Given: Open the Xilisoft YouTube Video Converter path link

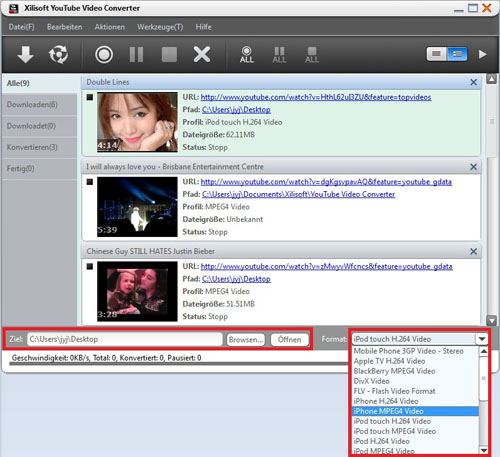Looking at the screenshot, I should pos(298,194).
